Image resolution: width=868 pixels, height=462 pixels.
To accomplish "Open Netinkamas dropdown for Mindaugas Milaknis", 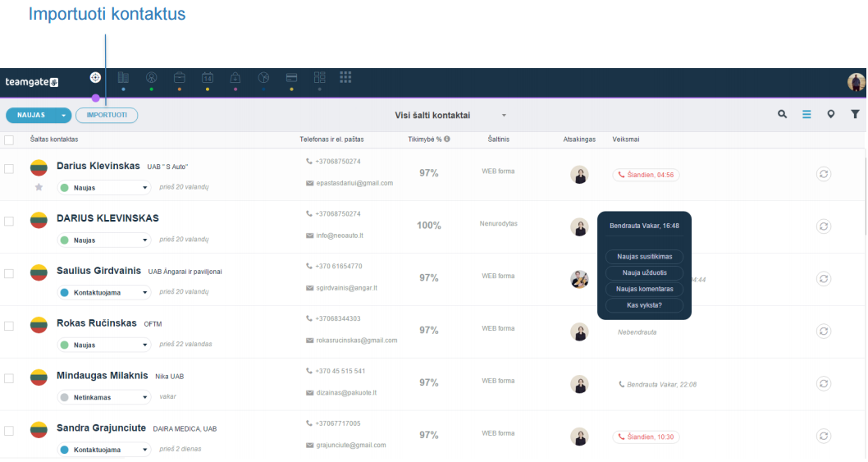I will (104, 397).
